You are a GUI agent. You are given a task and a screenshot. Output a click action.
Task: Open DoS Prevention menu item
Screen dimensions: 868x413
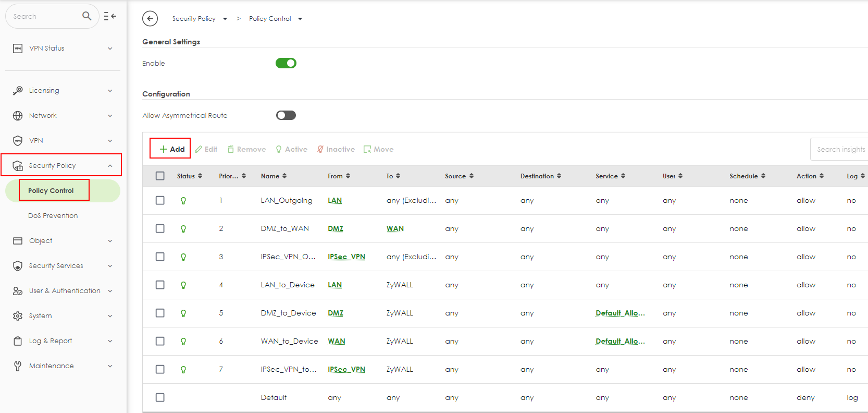53,216
